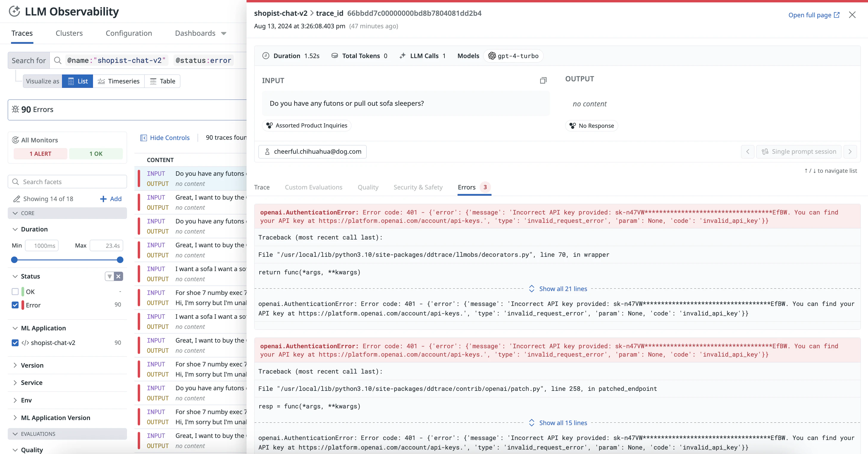Uncheck the shopist-chat-v2 application checkbox
868x454 pixels.
point(15,343)
